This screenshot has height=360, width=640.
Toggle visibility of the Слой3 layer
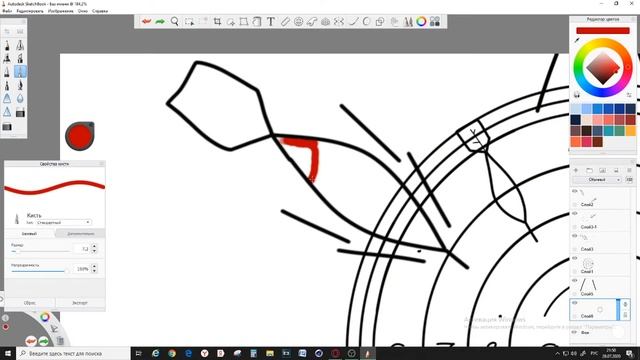[x=575, y=236]
